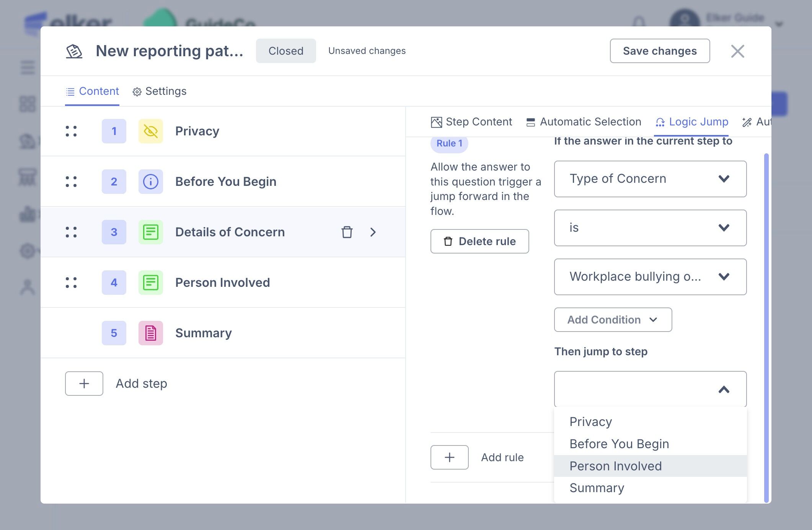Open the Automatic Selection tab
Screen dimensions: 812x530
[584, 122]
